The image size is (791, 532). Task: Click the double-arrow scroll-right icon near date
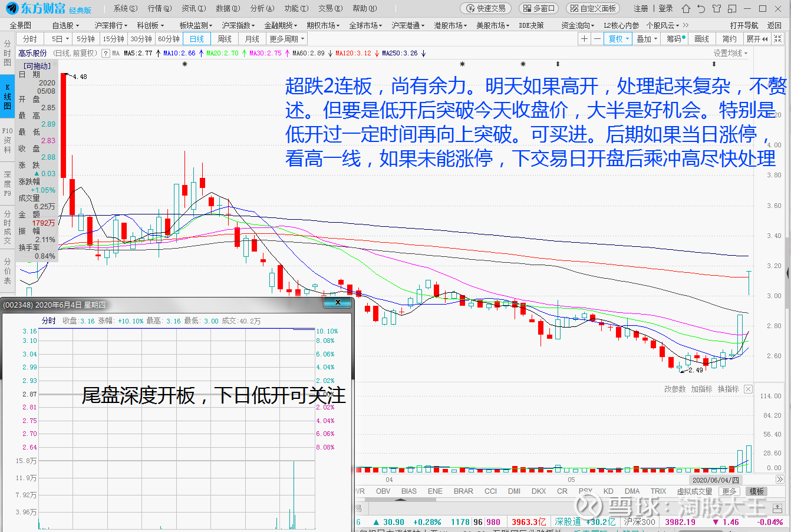pyautogui.click(x=779, y=480)
